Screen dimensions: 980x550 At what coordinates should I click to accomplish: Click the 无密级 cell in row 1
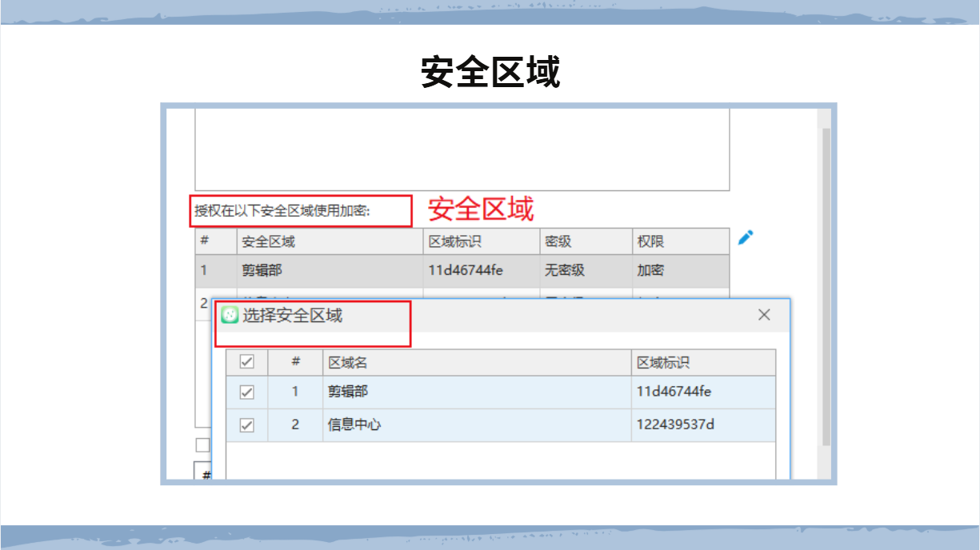(x=565, y=270)
